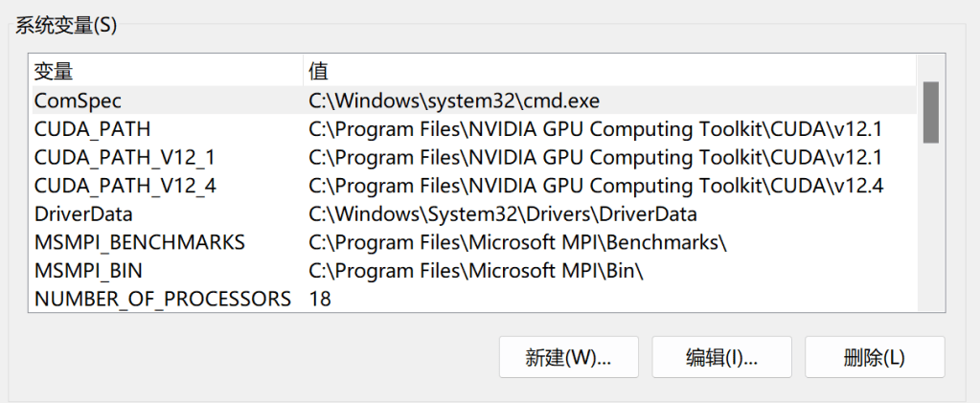Viewport: 980px width, 403px height.
Task: Select the CUDA_PATH_V12_4 variable
Action: click(125, 186)
